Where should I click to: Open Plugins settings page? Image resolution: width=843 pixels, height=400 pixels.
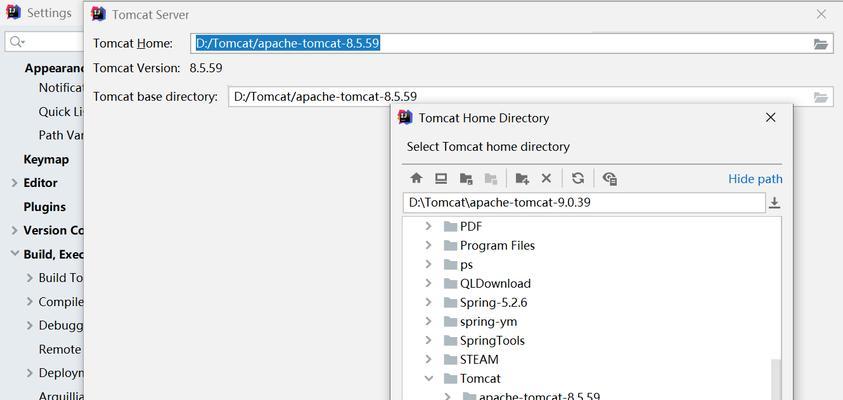coord(45,207)
